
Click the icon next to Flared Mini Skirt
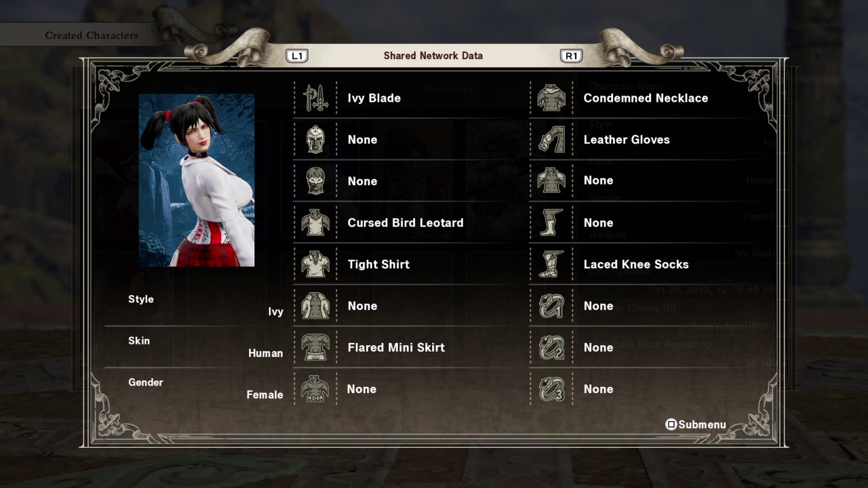point(315,347)
